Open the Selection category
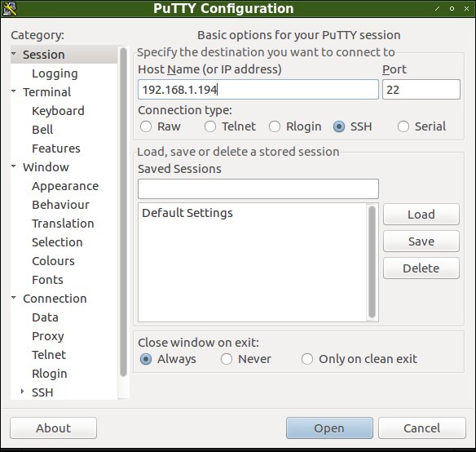The height and width of the screenshot is (452, 476). coord(57,242)
